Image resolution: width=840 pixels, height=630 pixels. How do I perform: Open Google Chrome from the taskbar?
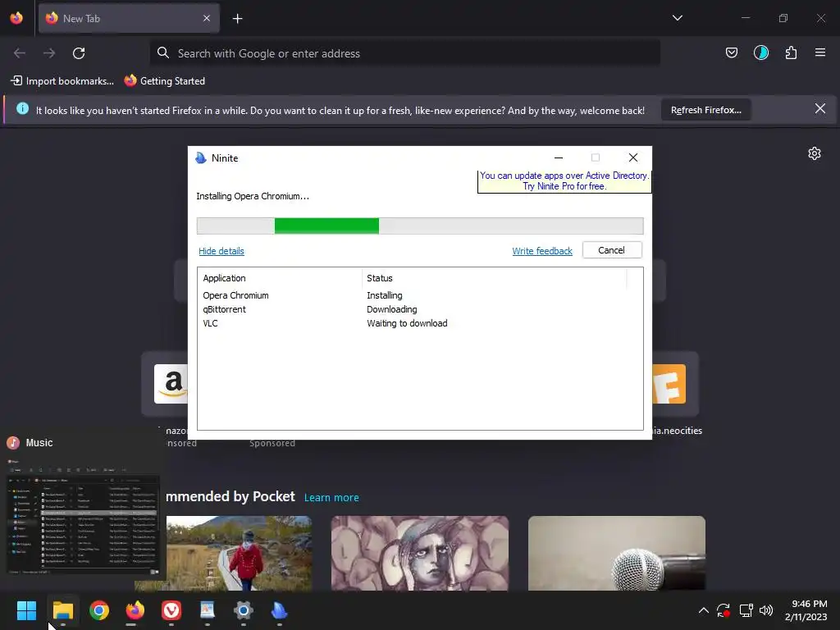click(x=99, y=610)
